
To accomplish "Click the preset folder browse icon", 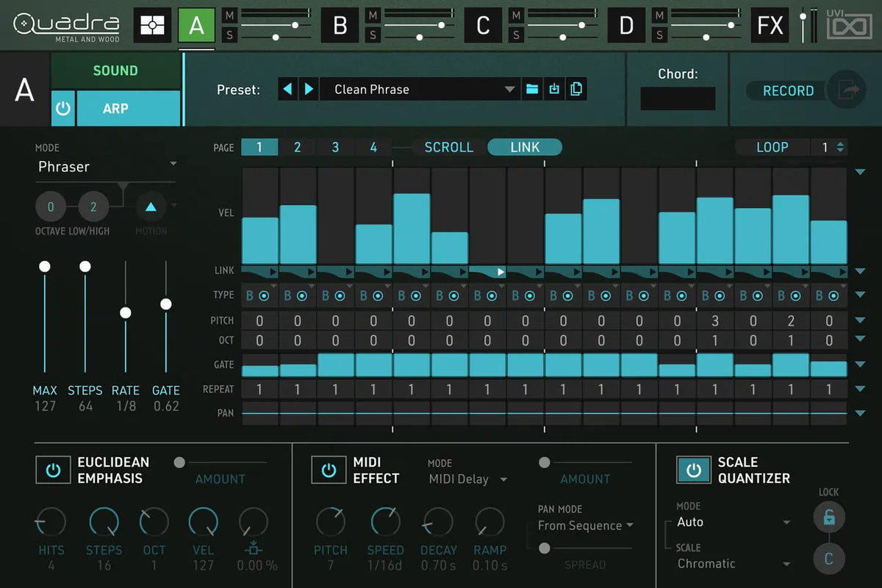I will (x=532, y=90).
